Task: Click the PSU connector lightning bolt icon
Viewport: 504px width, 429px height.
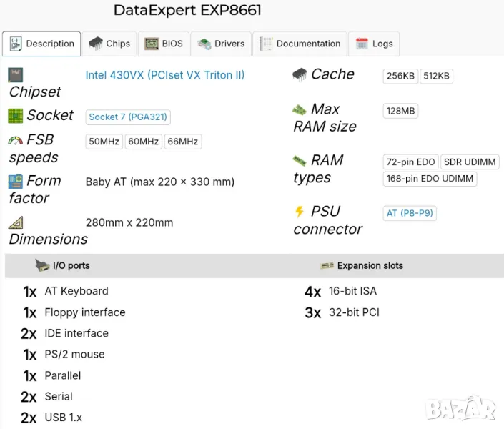Action: 300,212
